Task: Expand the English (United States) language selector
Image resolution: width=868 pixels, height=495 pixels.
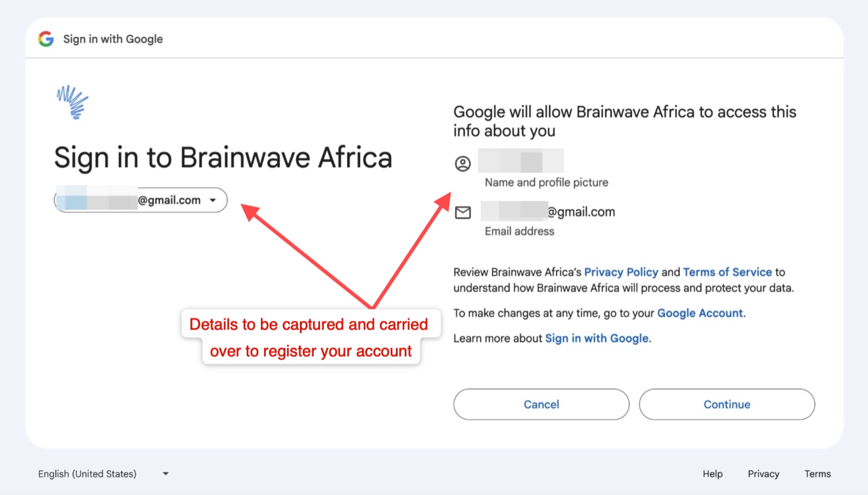Action: tap(103, 474)
